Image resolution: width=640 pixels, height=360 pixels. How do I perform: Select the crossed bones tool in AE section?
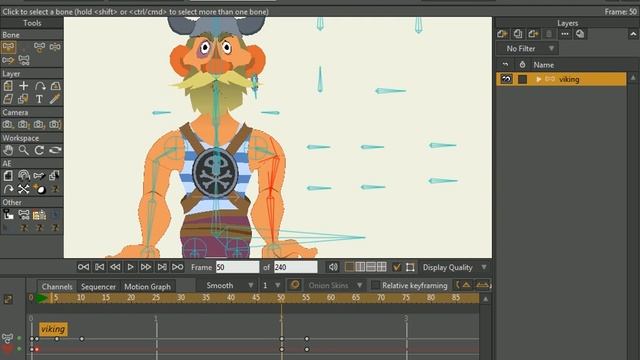click(24, 189)
